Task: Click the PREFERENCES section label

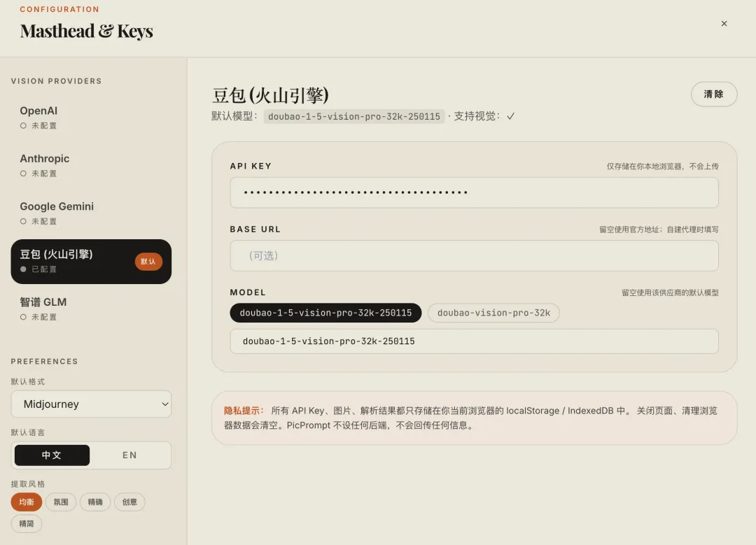Action: click(x=44, y=362)
